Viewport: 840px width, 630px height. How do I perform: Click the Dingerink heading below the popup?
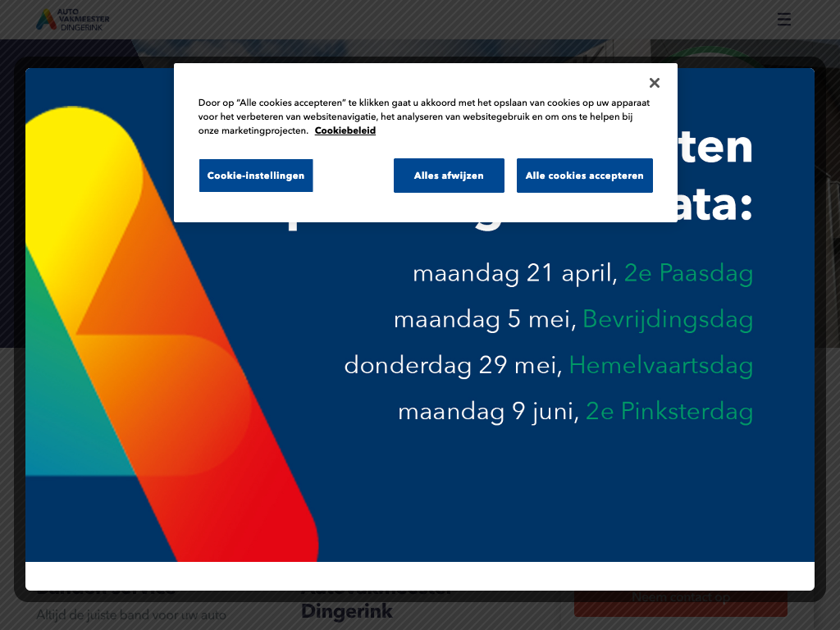click(x=347, y=612)
